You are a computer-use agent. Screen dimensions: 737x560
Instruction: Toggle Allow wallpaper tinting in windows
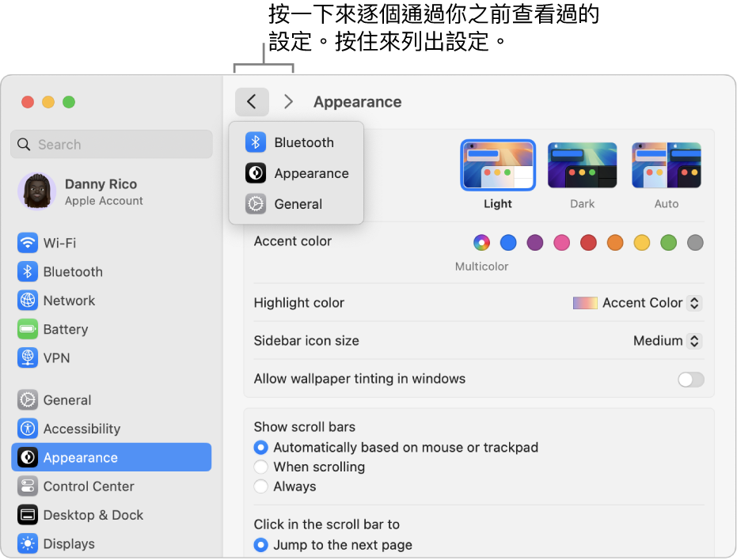pos(690,379)
